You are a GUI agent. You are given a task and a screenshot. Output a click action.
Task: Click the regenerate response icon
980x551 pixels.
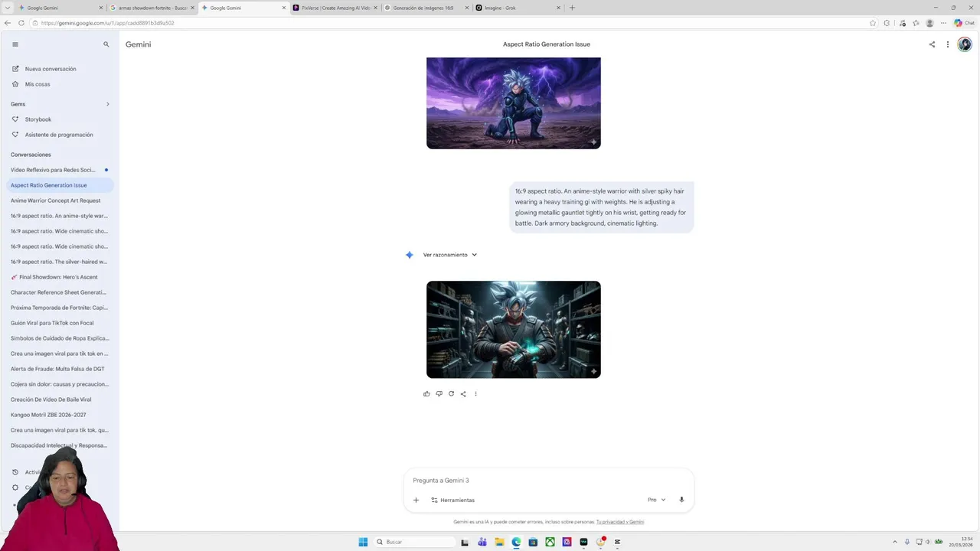(451, 394)
